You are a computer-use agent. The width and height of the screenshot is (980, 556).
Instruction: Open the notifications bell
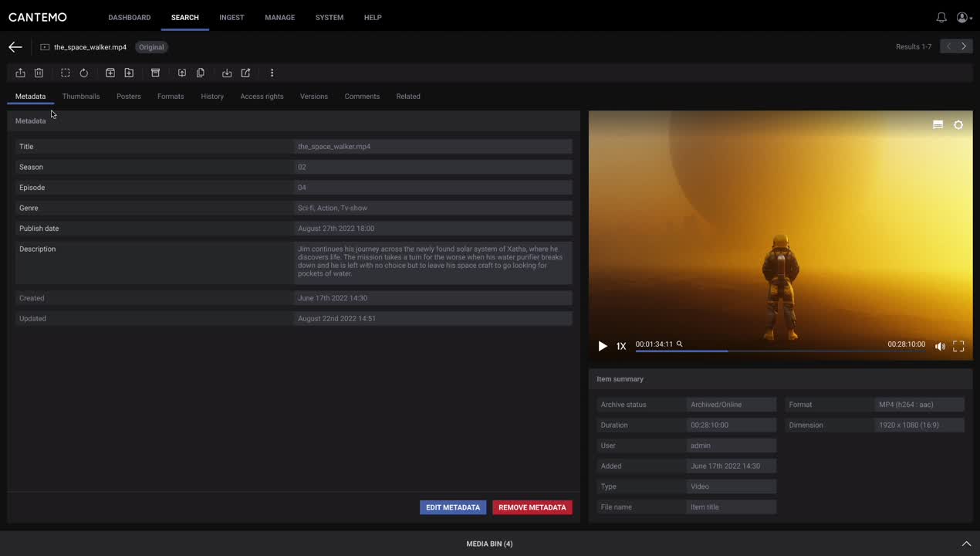(941, 17)
